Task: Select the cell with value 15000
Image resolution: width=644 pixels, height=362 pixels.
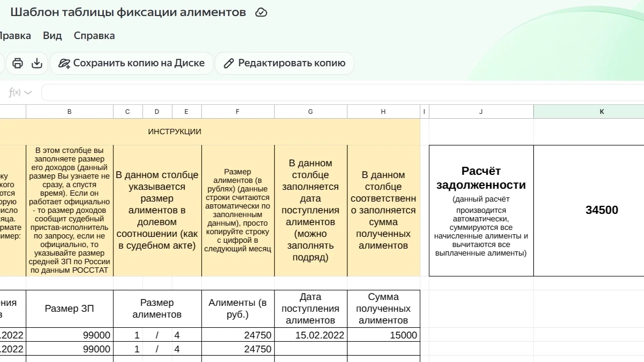Action: (384, 335)
